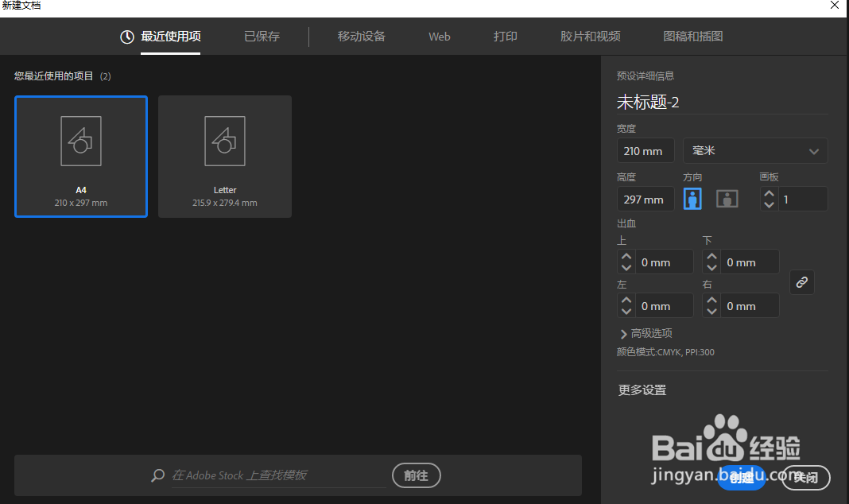This screenshot has width=849, height=504.
Task: Switch to the 打印 tab
Action: (505, 36)
